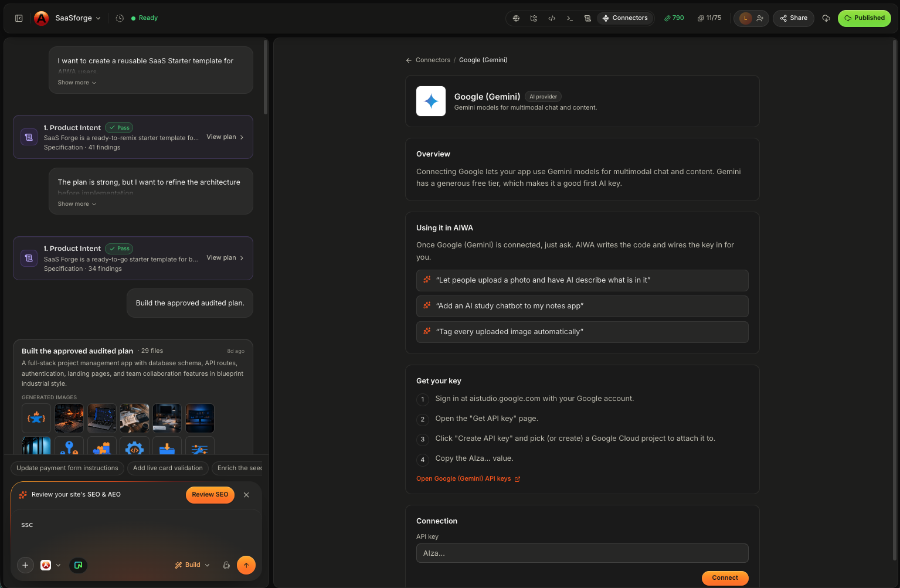Click the microphone voice input icon
The height and width of the screenshot is (588, 900).
pyautogui.click(x=226, y=565)
